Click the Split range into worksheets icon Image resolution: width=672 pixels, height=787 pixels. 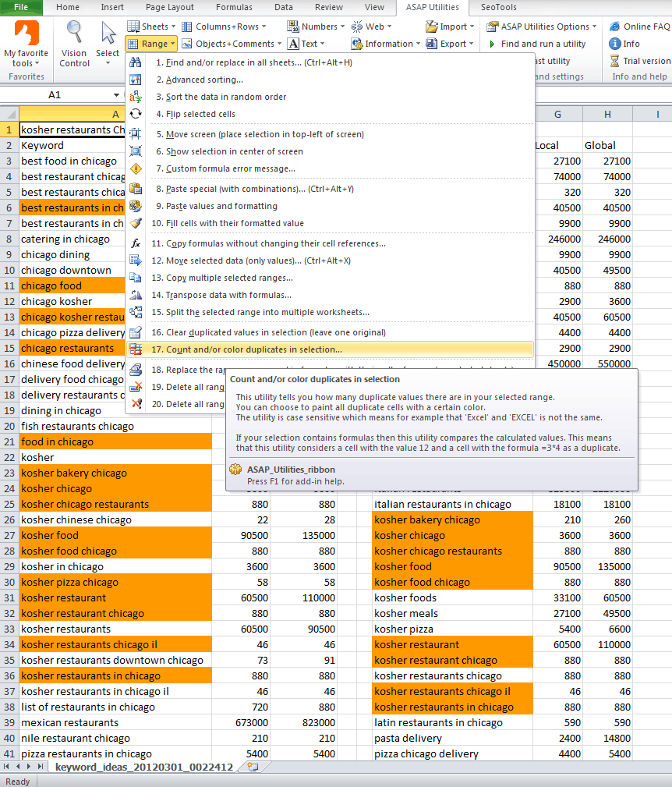pos(136,312)
